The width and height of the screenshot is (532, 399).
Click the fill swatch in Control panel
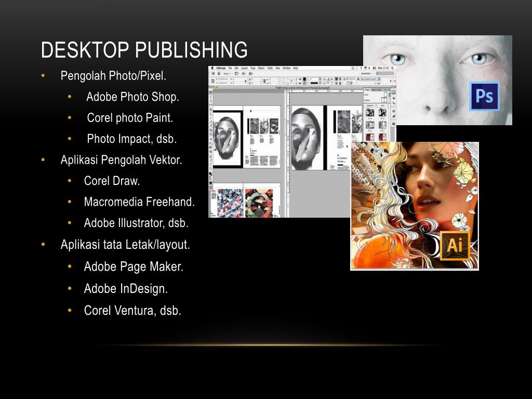[x=304, y=79]
